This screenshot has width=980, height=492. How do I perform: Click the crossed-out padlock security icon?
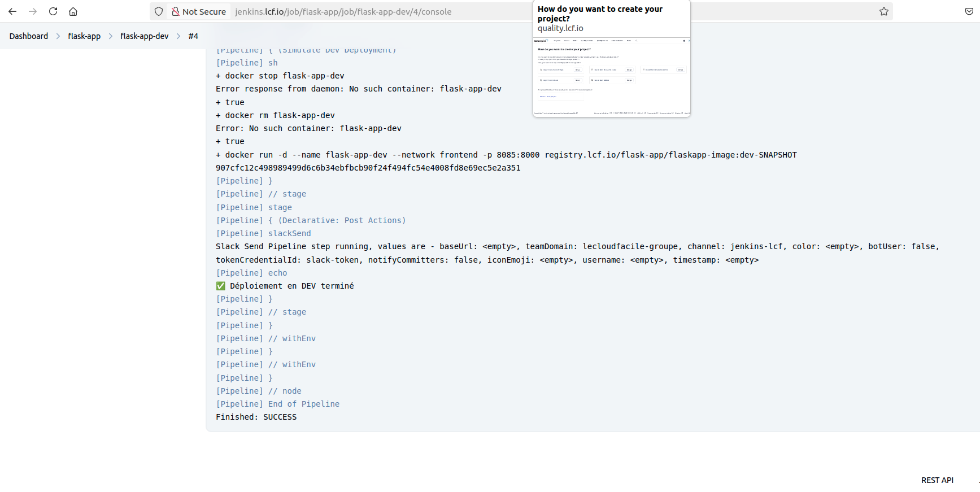tap(175, 11)
